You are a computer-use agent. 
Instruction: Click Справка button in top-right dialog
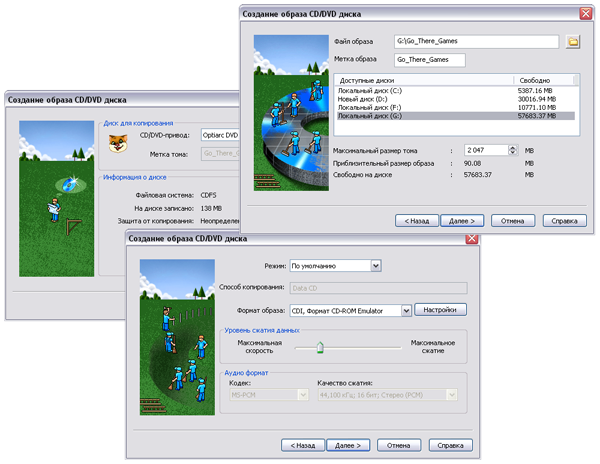(x=564, y=221)
